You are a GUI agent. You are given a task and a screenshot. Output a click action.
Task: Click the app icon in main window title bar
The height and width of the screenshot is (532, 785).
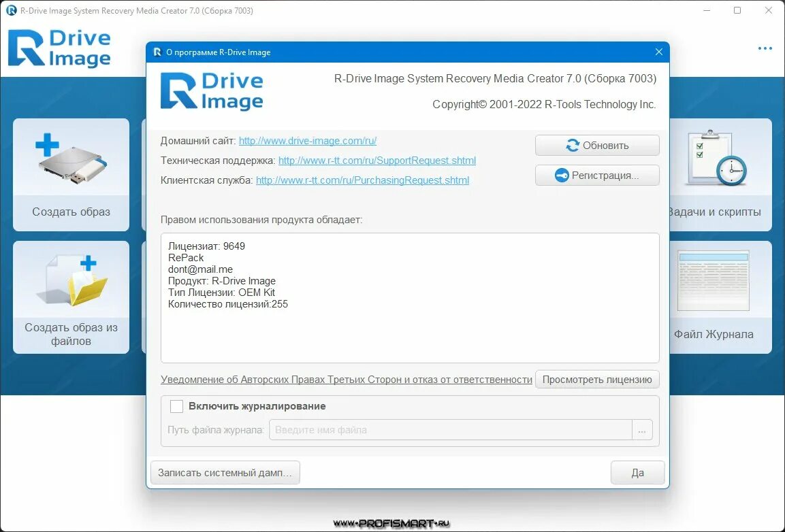coord(11,10)
